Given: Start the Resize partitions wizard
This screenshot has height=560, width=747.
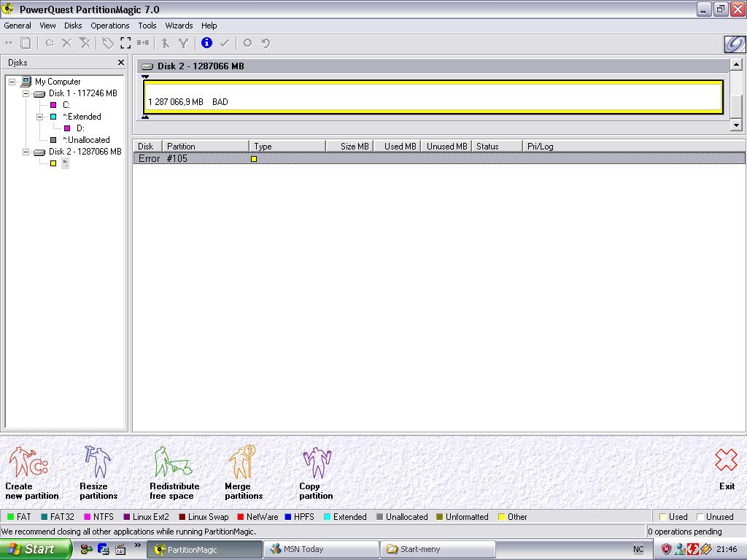Looking at the screenshot, I should (x=98, y=472).
